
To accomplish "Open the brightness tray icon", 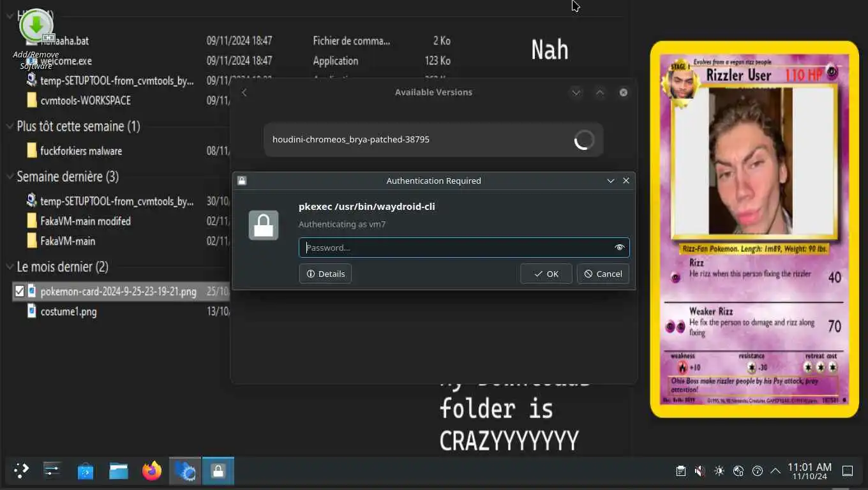I will click(719, 471).
